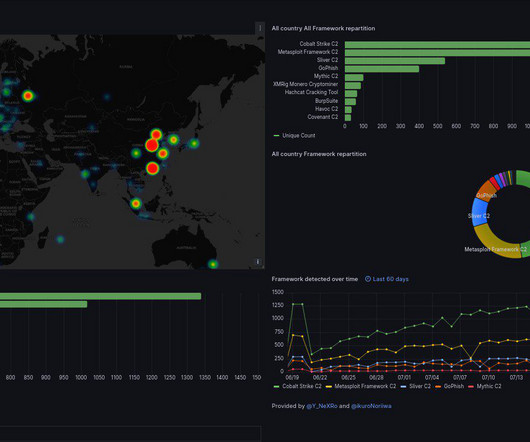Viewport: 530px width, 442px height.
Task: Select the XMRig Monero Cryptominer bar
Action: point(353,85)
